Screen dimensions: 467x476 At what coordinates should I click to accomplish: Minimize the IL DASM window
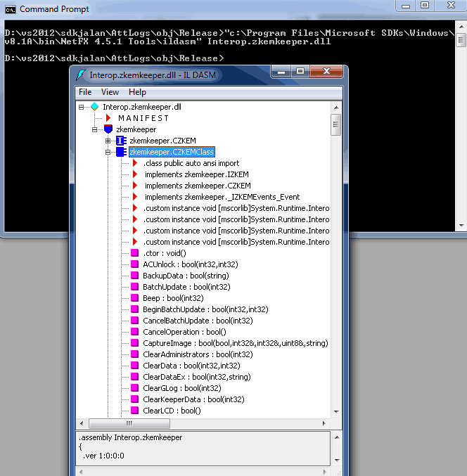point(281,71)
